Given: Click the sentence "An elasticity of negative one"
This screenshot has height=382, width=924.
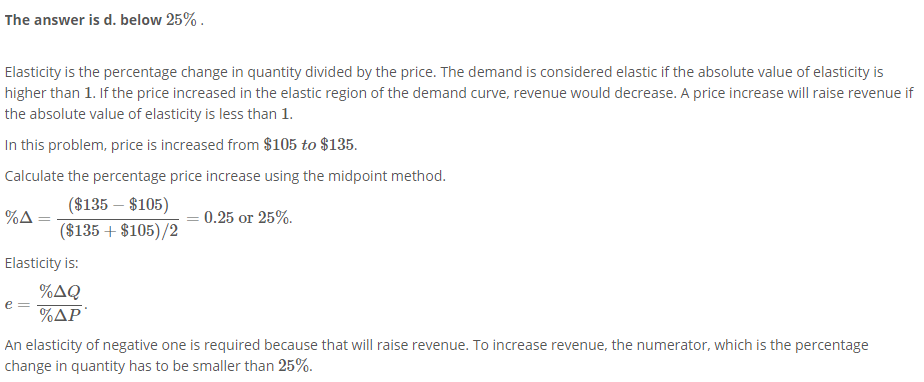Looking at the screenshot, I should coord(236,345).
